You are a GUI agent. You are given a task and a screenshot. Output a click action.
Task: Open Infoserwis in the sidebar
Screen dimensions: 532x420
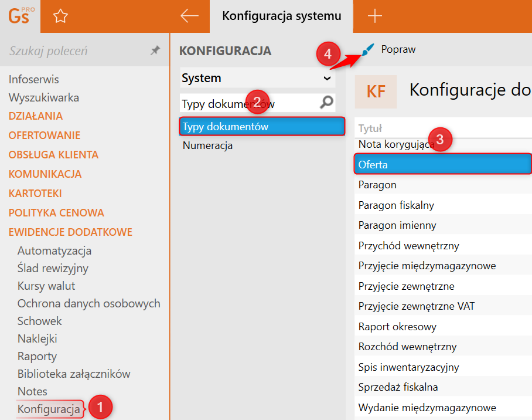33,80
